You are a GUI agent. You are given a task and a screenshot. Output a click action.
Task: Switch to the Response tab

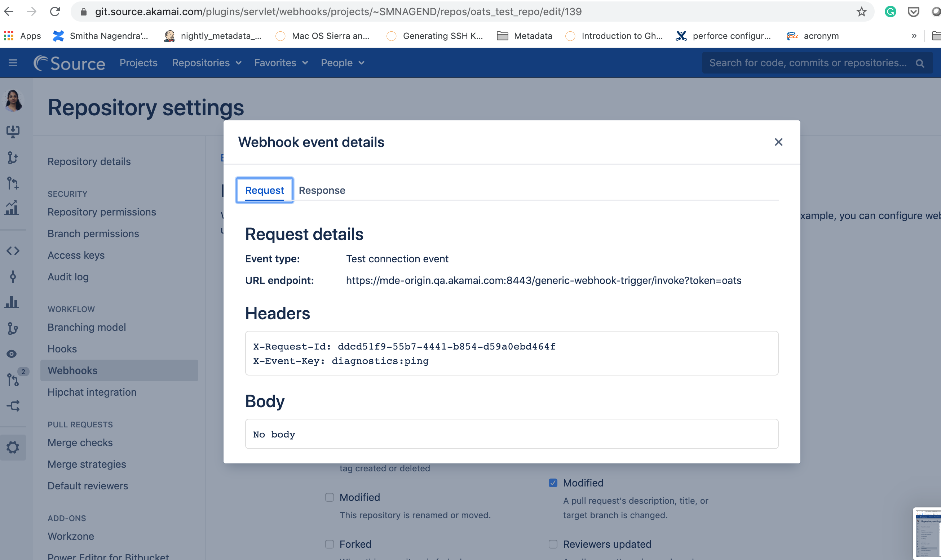coord(322,190)
